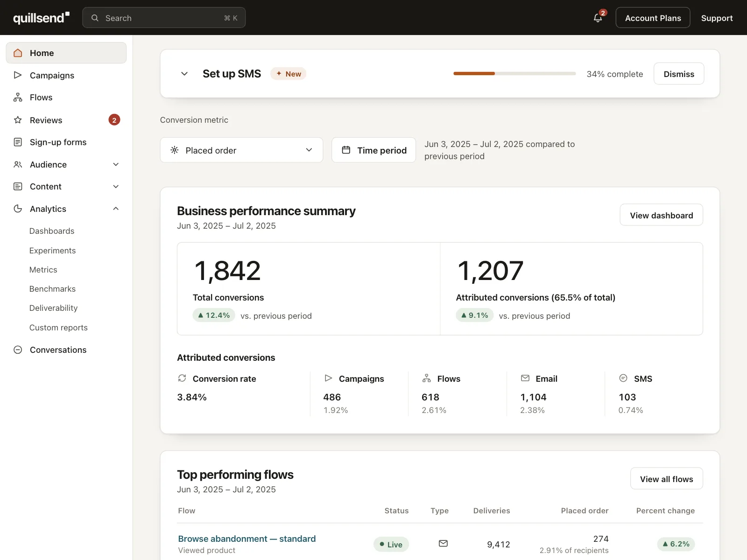
Task: Click View all flows button
Action: 666,479
